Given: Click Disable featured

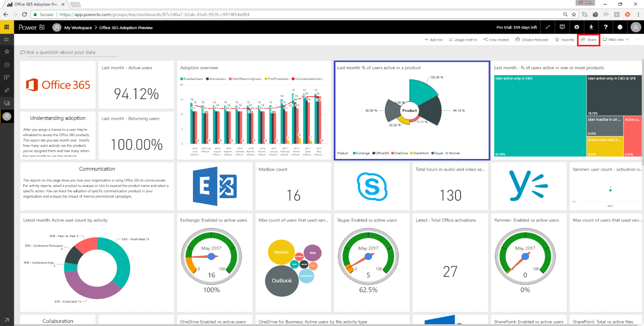Looking at the screenshot, I should click(532, 40).
